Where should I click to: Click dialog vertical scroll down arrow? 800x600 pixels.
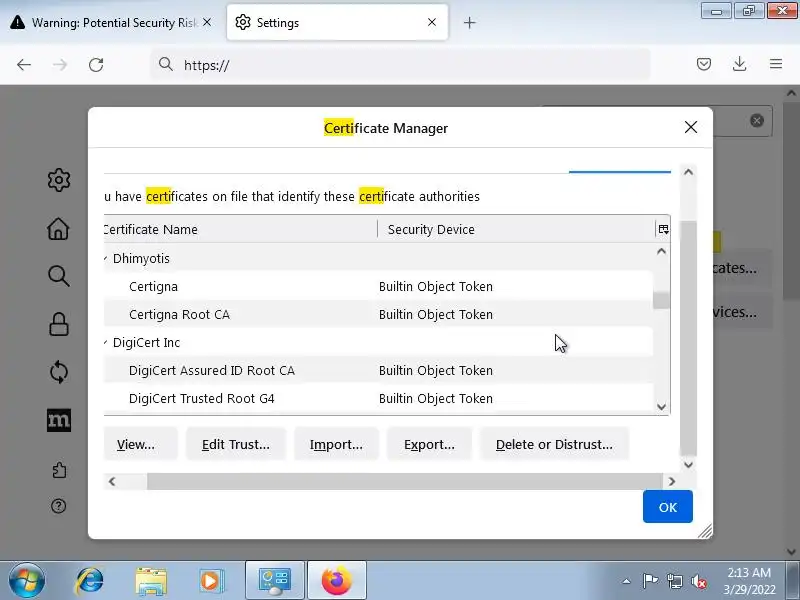click(x=688, y=464)
